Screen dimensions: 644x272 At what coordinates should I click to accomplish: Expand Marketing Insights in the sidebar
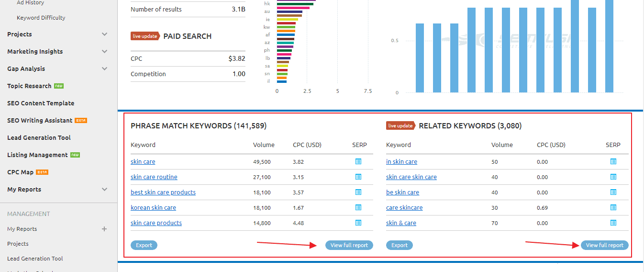point(105,52)
